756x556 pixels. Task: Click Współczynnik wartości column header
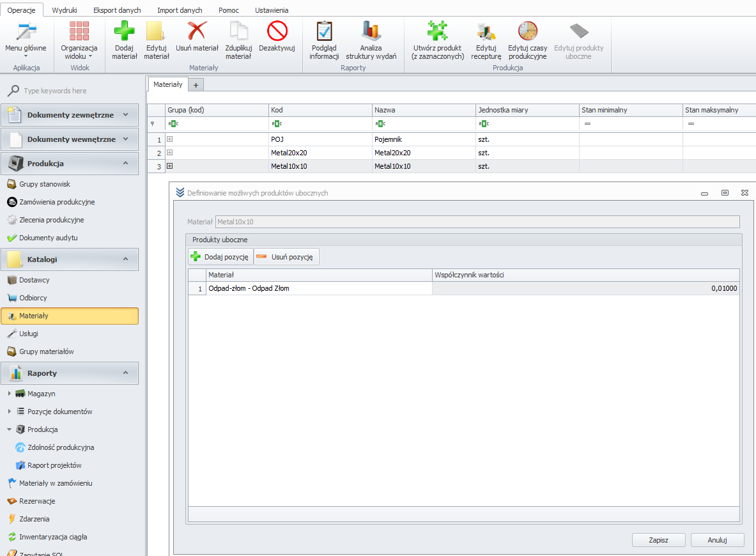(585, 275)
